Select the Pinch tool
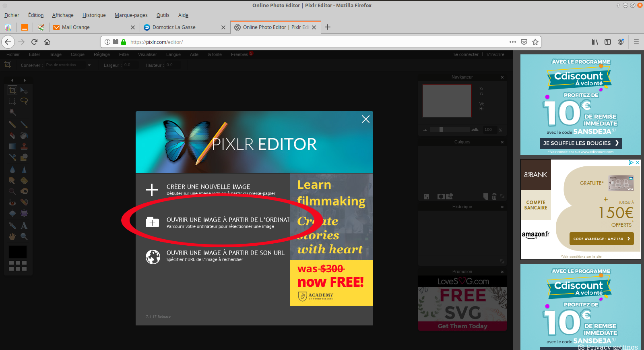 24,213
